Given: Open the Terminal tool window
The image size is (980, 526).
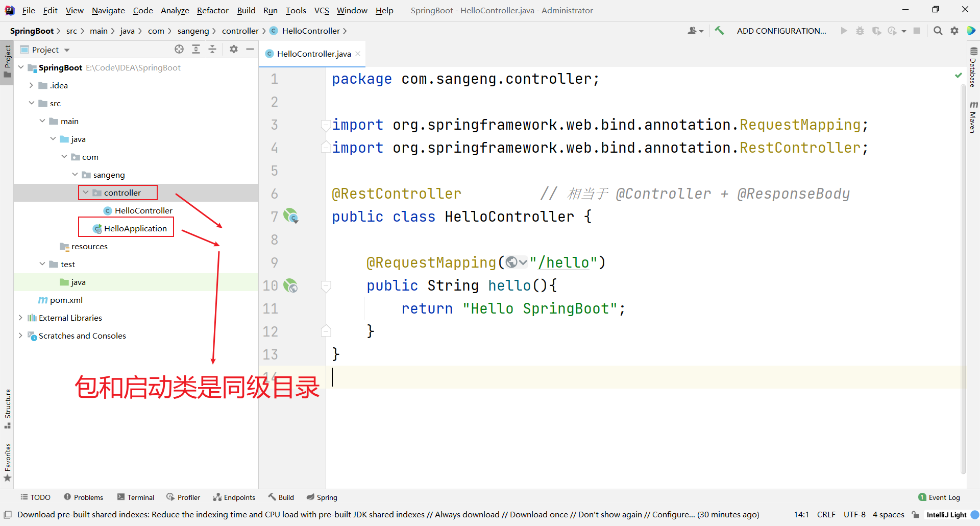Looking at the screenshot, I should coord(136,497).
